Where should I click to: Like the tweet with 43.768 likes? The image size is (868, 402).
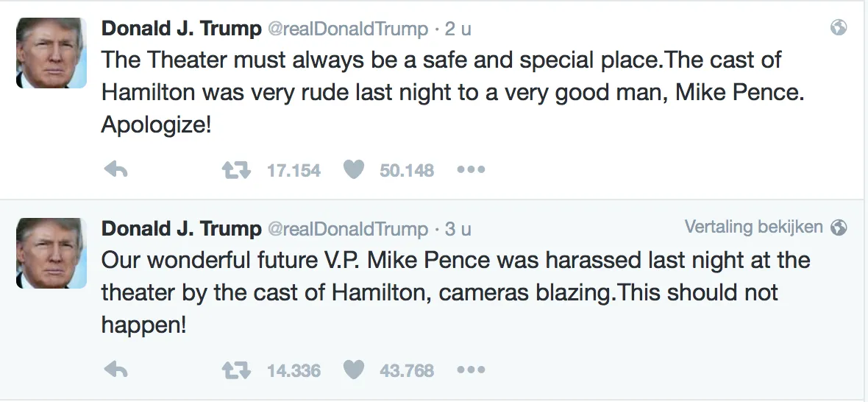coord(354,370)
